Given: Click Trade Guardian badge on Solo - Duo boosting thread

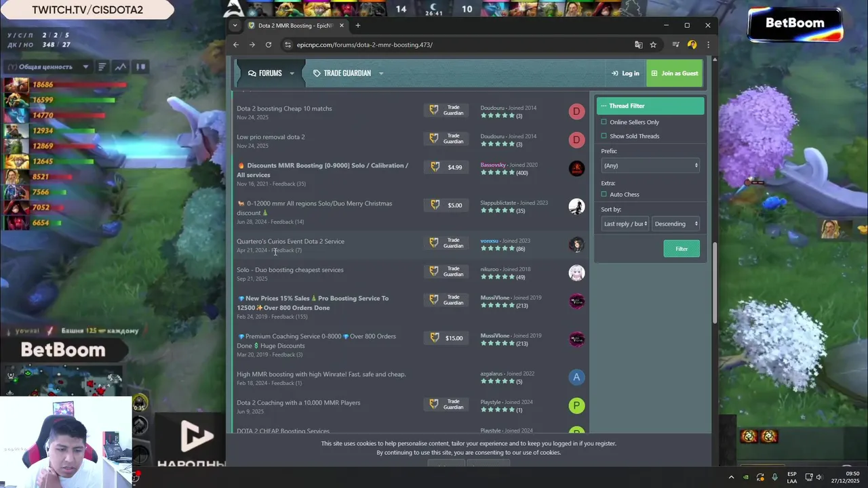Looking at the screenshot, I should (x=446, y=271).
